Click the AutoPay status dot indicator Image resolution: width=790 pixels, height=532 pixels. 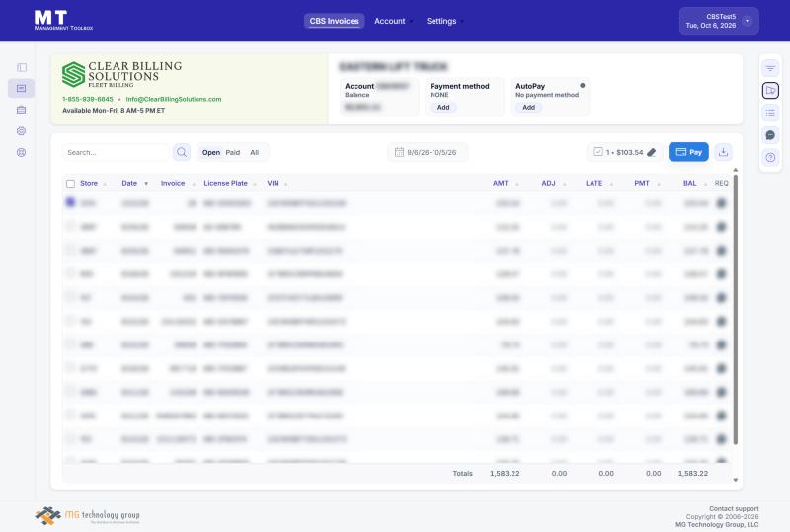pyautogui.click(x=582, y=86)
